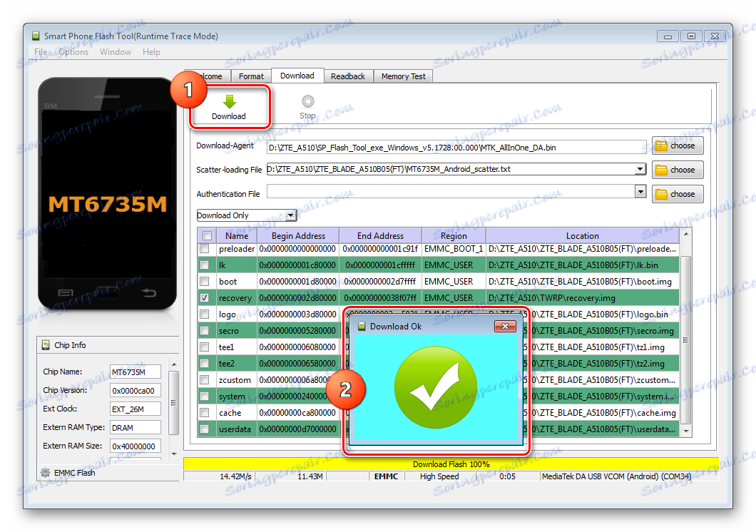Open the Help menu
756x532 pixels.
(151, 52)
